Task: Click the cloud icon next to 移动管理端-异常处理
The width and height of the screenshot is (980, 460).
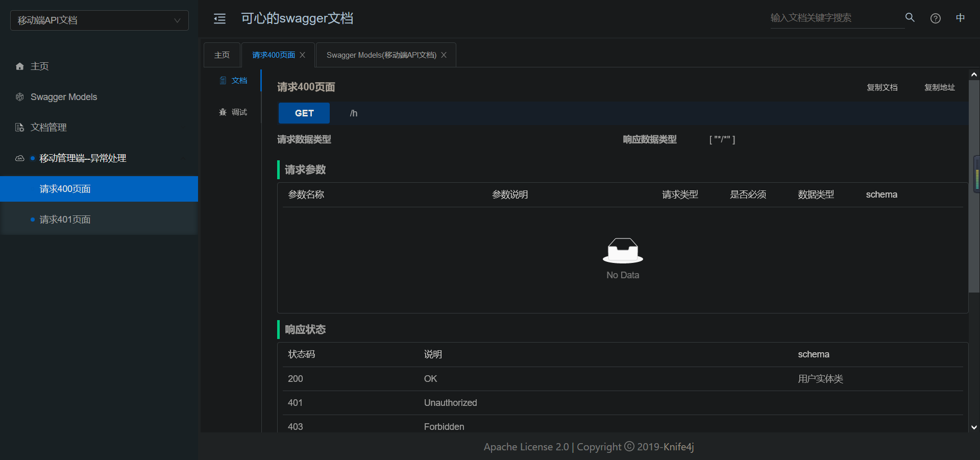Action: pos(19,158)
